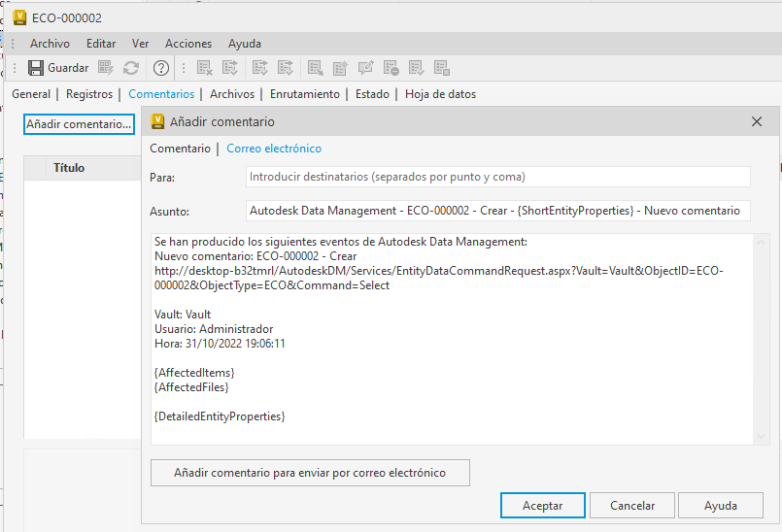This screenshot has width=782, height=532.
Task: Switch to Hoja de datos tab
Action: tap(440, 94)
